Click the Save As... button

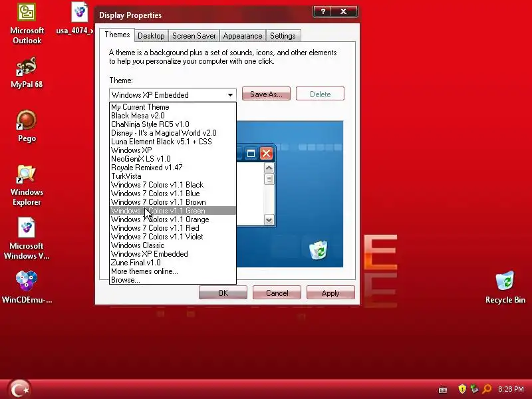point(266,94)
